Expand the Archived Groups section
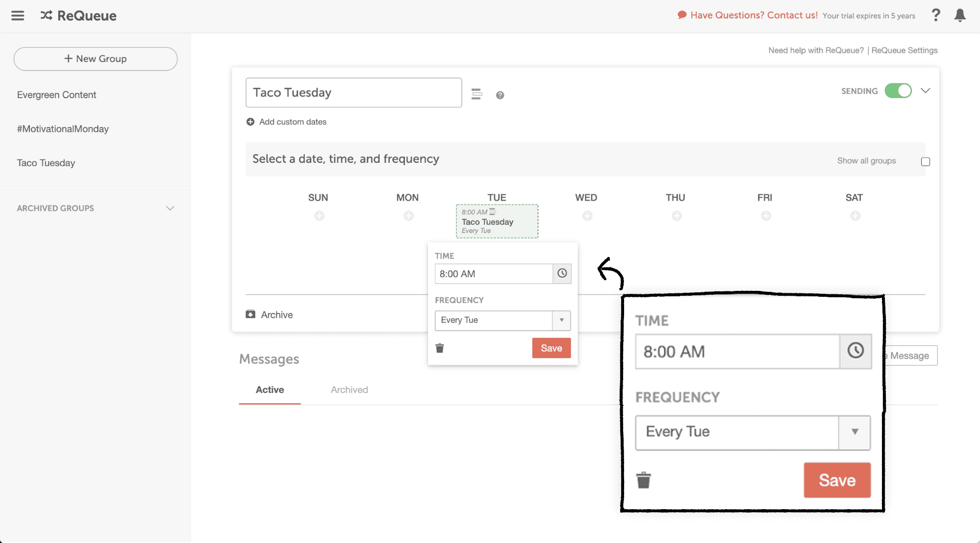980x543 pixels. (170, 208)
